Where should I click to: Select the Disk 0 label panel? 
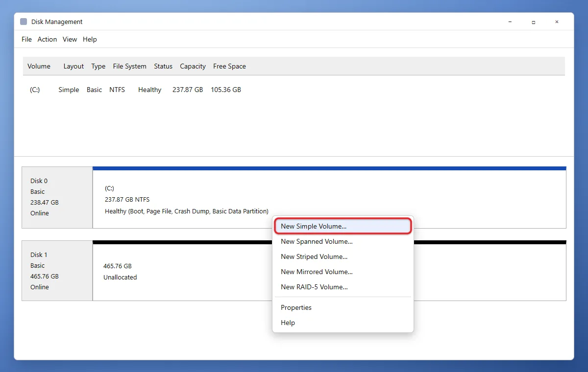click(57, 197)
